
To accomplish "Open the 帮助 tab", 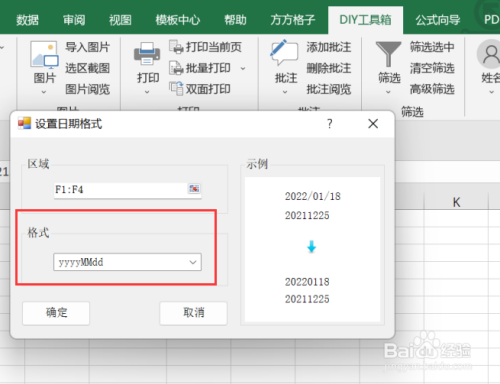I will (x=235, y=20).
